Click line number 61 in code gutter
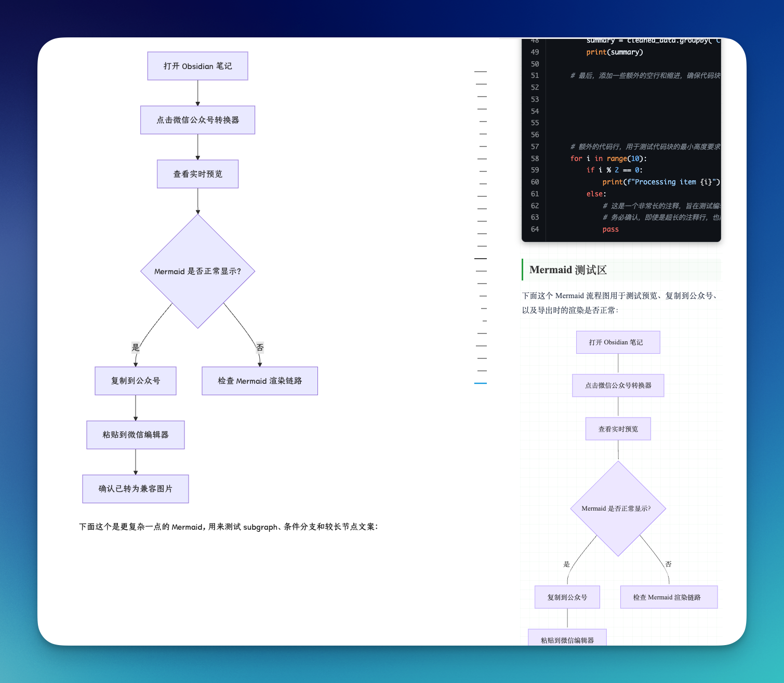784x683 pixels. click(x=535, y=194)
